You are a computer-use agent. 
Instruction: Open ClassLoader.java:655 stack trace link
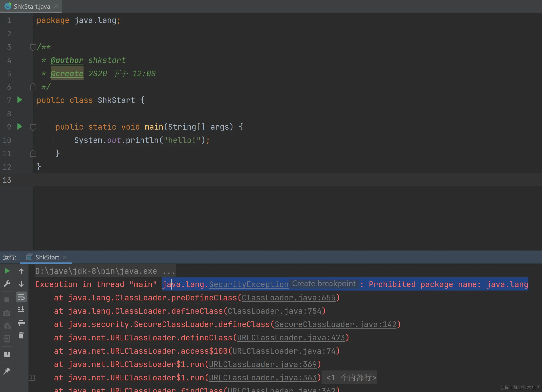point(288,298)
